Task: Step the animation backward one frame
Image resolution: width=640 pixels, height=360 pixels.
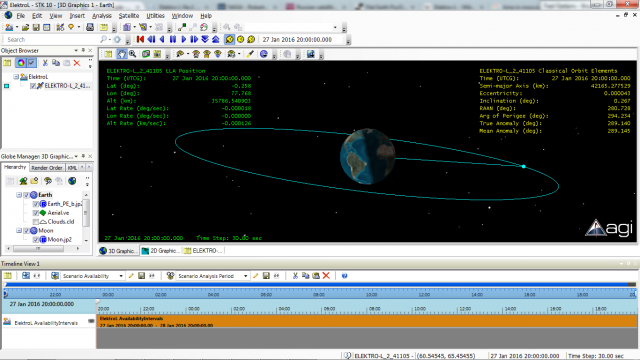Action: 151,39
